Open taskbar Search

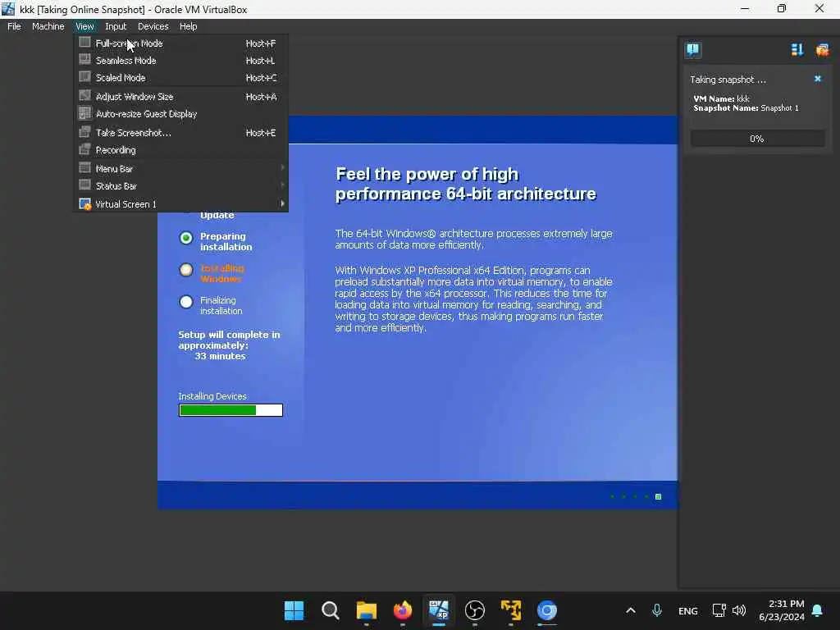pyautogui.click(x=330, y=610)
